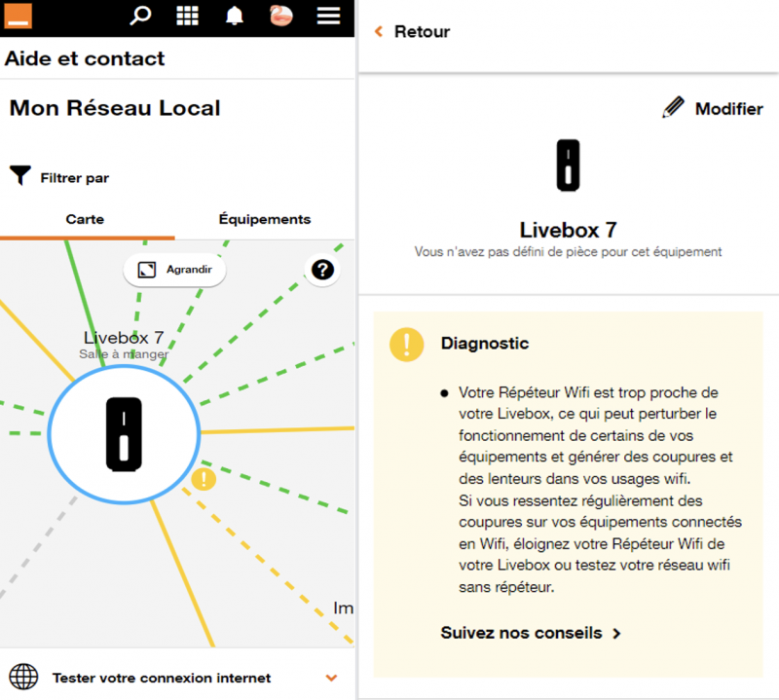This screenshot has height=700, width=779.
Task: Switch to the Équipements tab
Action: click(264, 219)
